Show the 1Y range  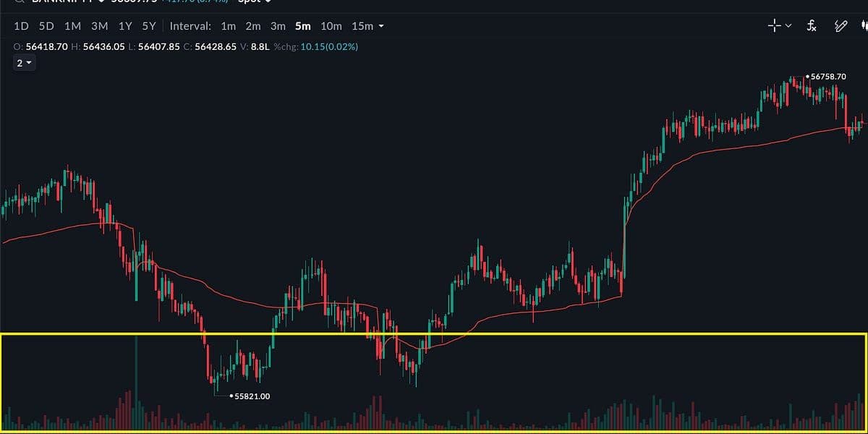[125, 26]
